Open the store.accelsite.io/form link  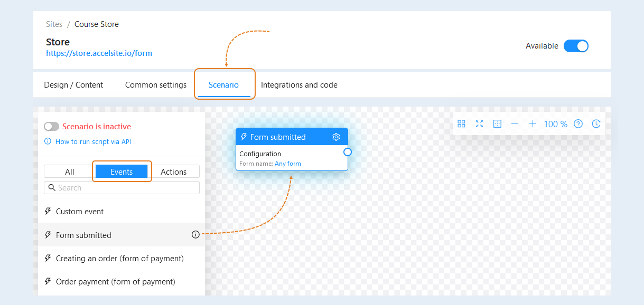99,53
